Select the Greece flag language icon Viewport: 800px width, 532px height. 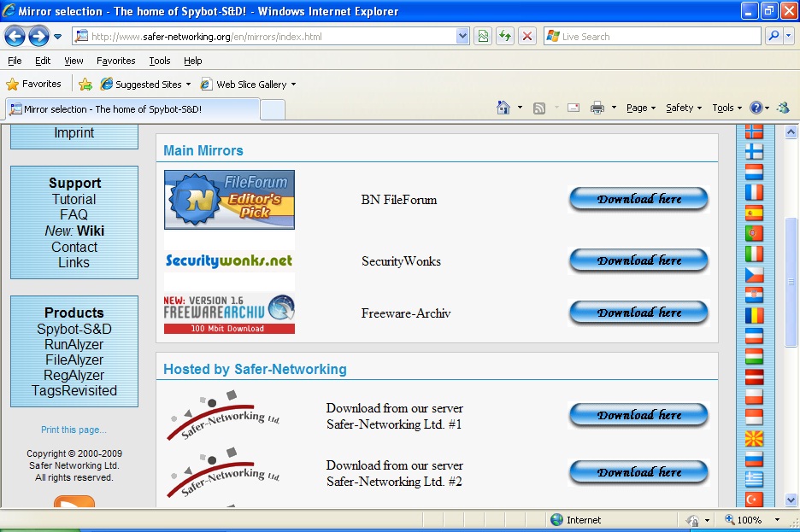click(754, 479)
